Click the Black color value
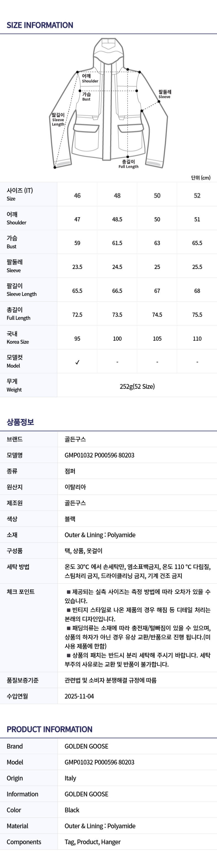 72,810
